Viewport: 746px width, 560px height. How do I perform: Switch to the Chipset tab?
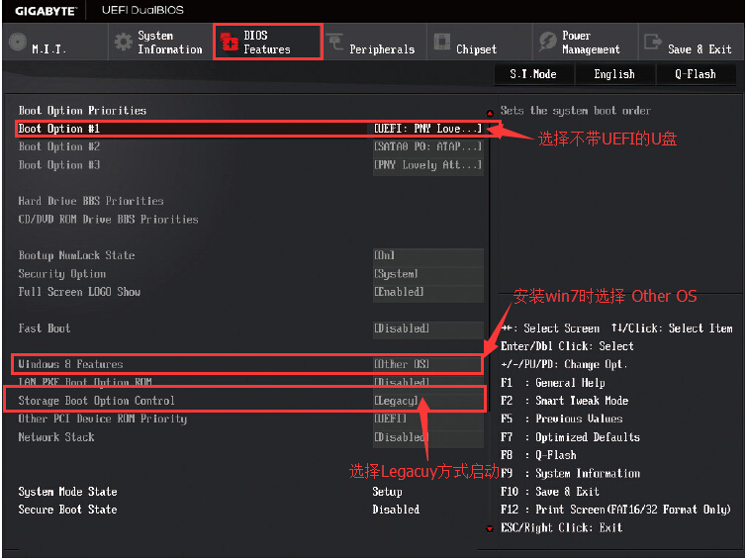(x=476, y=48)
